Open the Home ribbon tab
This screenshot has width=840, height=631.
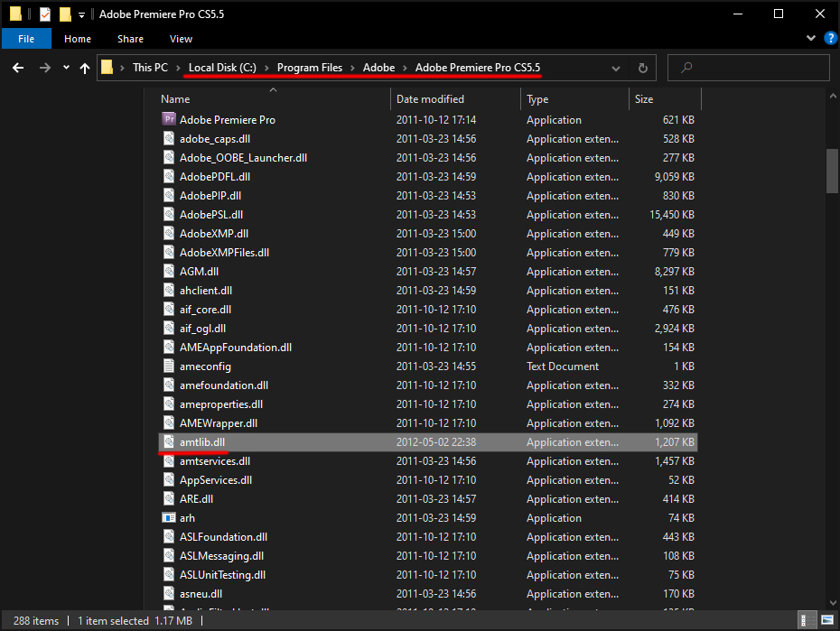pyautogui.click(x=78, y=39)
